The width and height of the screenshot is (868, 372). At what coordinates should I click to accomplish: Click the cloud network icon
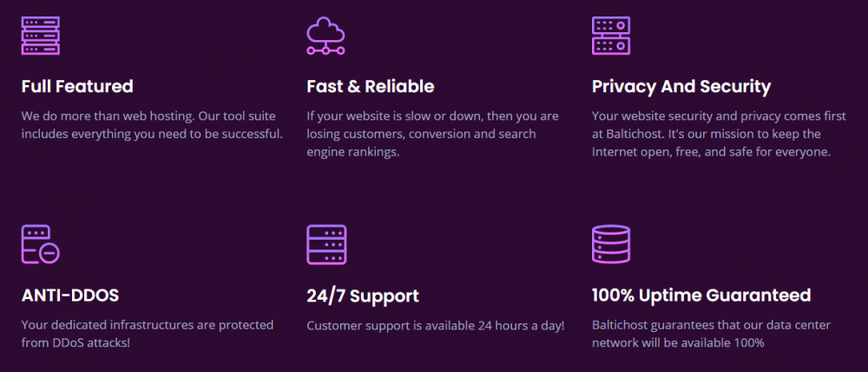[325, 37]
